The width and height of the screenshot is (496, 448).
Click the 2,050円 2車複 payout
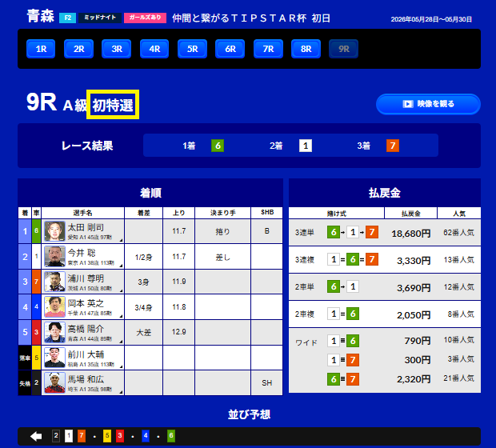coord(414,315)
